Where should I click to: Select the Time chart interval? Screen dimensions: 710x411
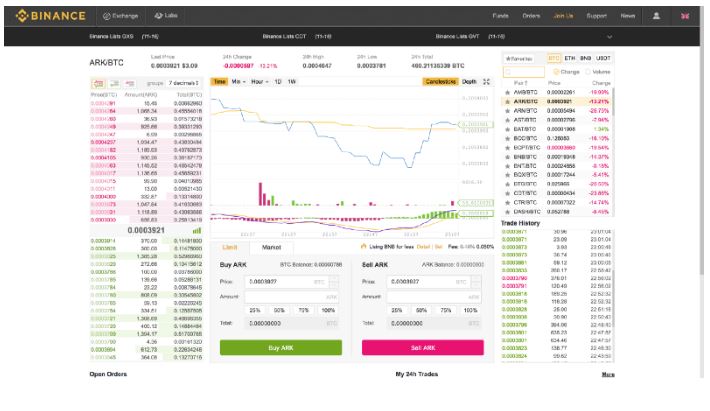(x=219, y=81)
